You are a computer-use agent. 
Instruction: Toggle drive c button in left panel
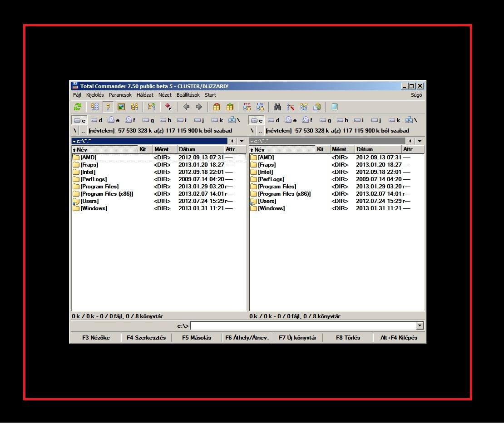coord(79,120)
